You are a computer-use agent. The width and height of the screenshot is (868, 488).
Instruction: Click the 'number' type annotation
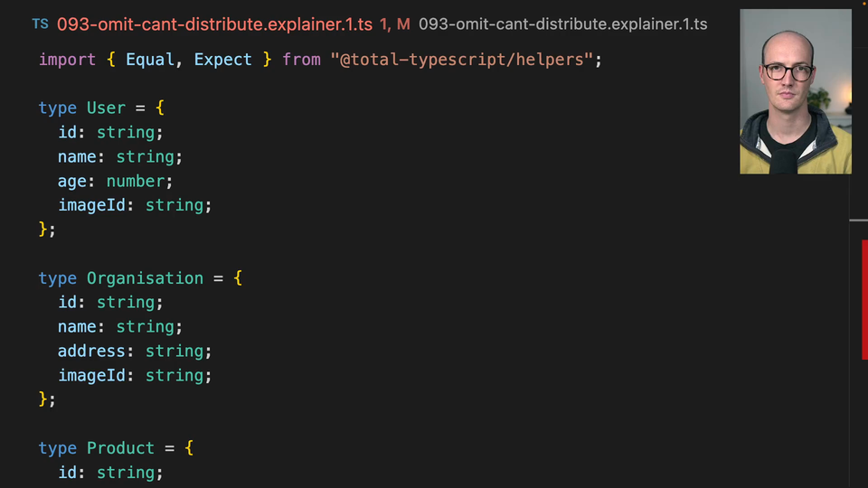(135, 181)
